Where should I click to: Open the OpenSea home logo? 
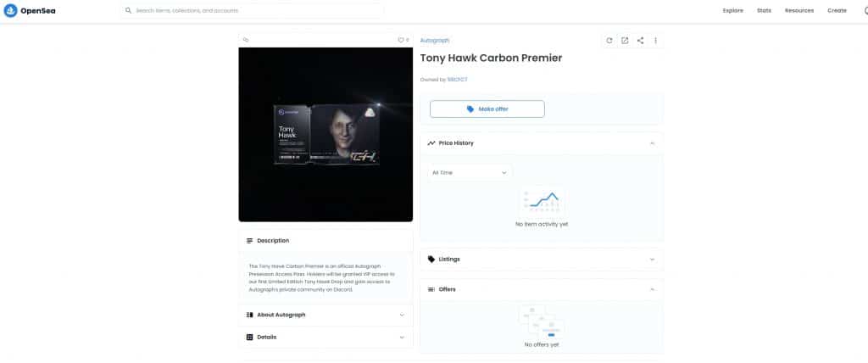point(30,10)
